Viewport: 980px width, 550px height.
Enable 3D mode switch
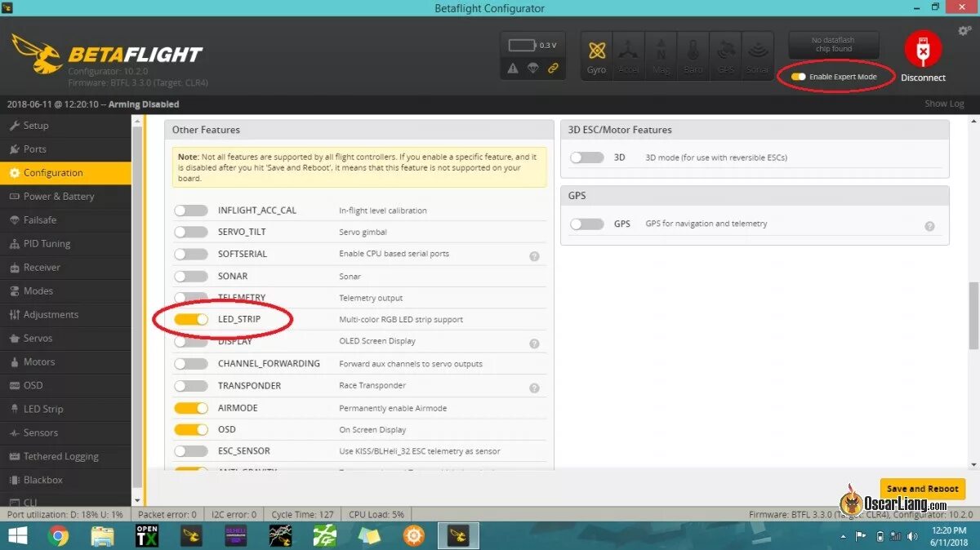pos(587,157)
